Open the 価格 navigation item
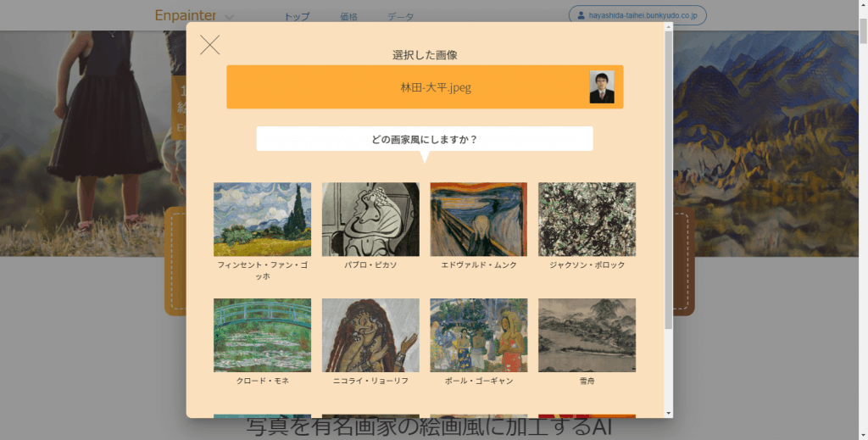This screenshot has width=868, height=440. [348, 17]
